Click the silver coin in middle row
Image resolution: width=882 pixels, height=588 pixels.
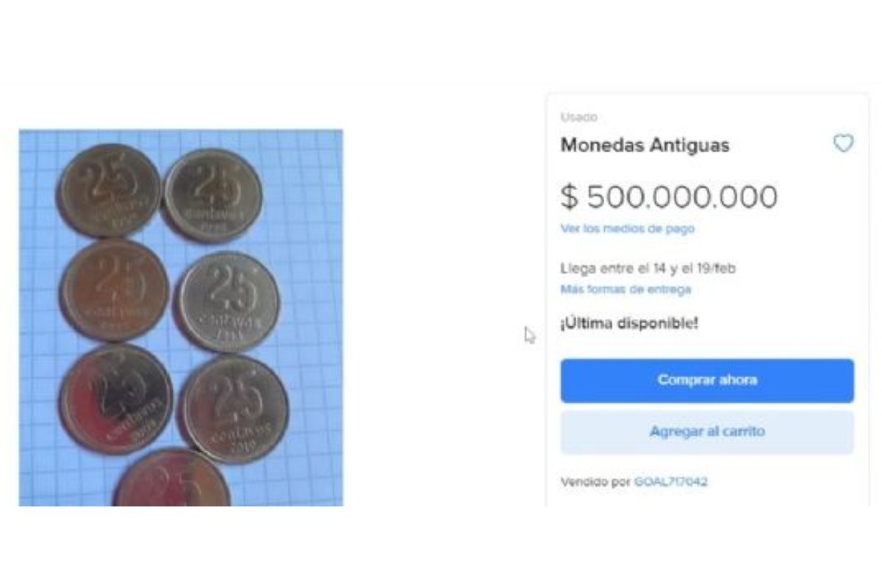pos(229,302)
